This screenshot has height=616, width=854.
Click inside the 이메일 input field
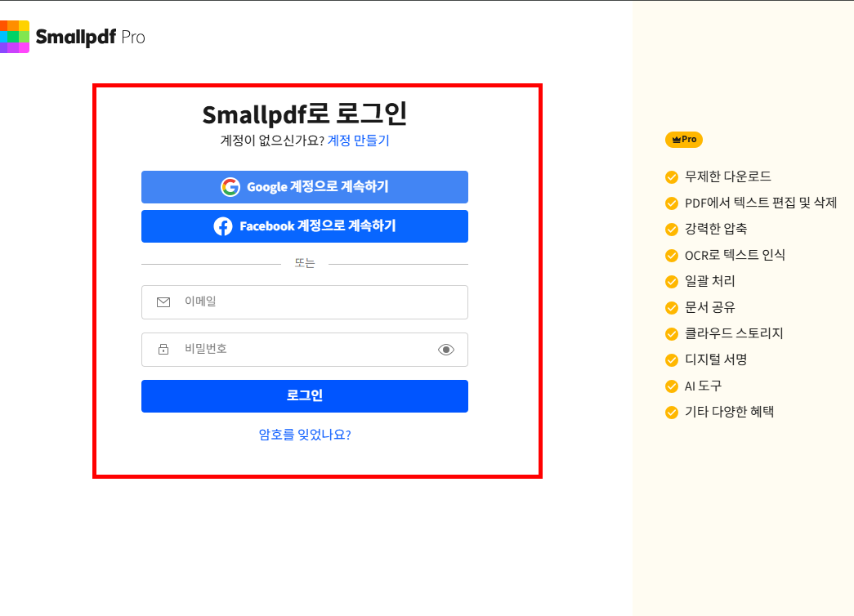[x=305, y=302]
